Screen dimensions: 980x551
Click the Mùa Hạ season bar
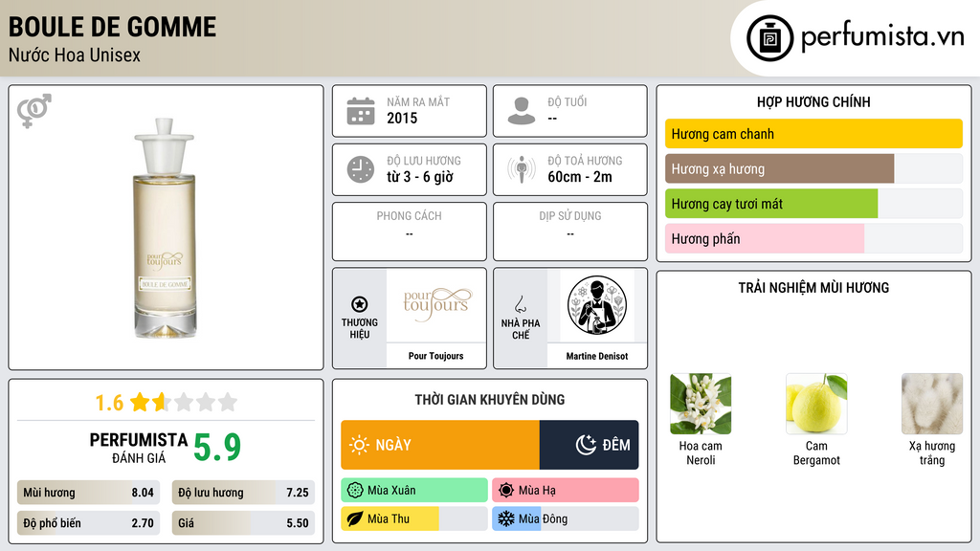pos(566,491)
